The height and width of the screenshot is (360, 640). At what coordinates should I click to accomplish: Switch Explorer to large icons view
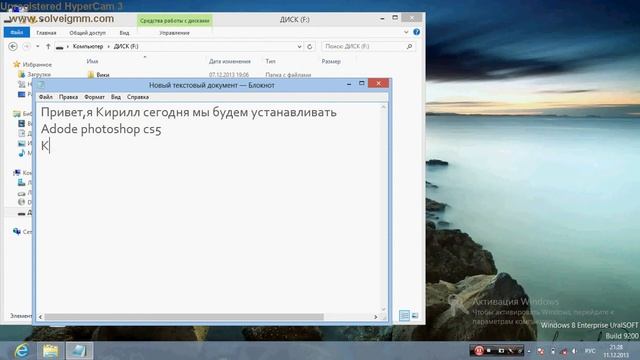coord(415,316)
